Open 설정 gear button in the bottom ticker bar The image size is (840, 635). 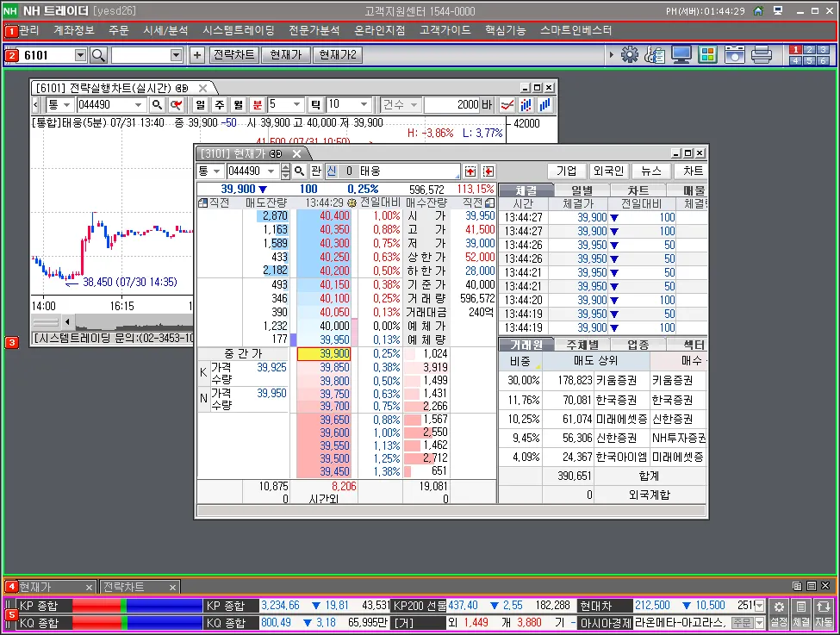point(779,613)
